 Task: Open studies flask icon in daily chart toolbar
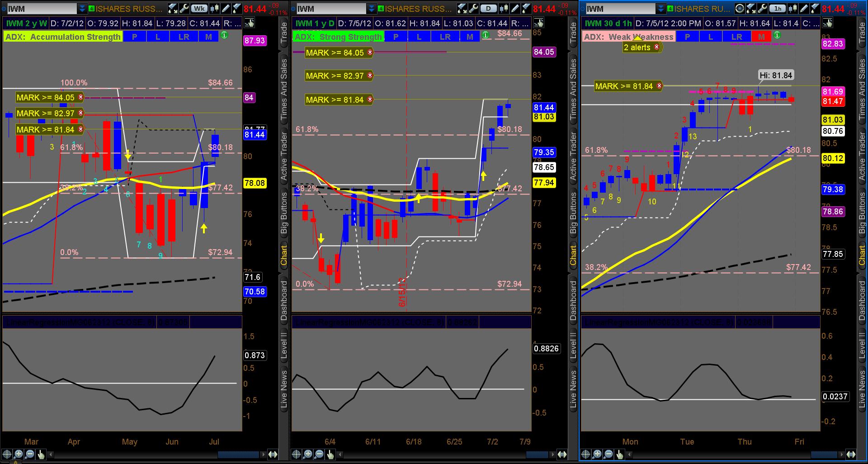click(x=526, y=9)
